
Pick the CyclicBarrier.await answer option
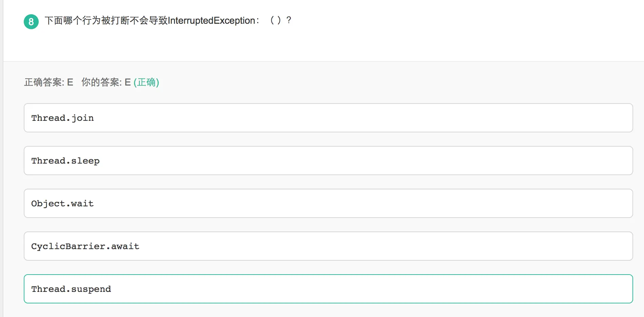tap(328, 246)
